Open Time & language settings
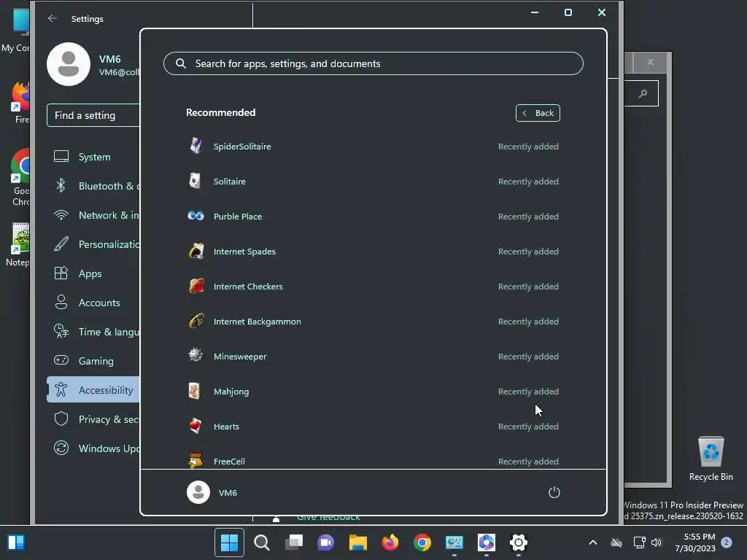Image resolution: width=747 pixels, height=560 pixels. [x=93, y=332]
